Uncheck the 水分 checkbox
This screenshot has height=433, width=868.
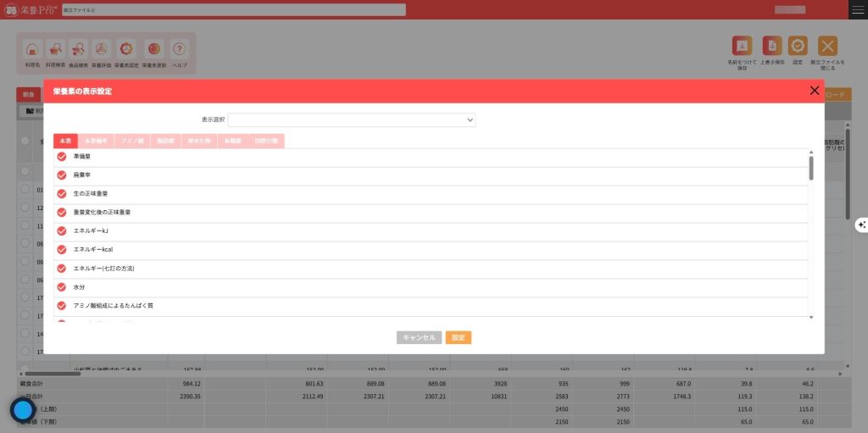61,286
